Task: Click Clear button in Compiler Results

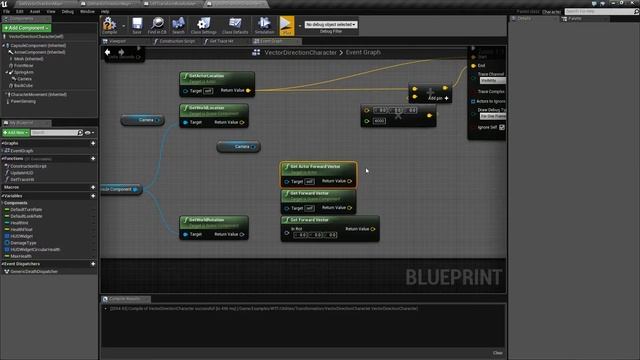Action: point(498,353)
